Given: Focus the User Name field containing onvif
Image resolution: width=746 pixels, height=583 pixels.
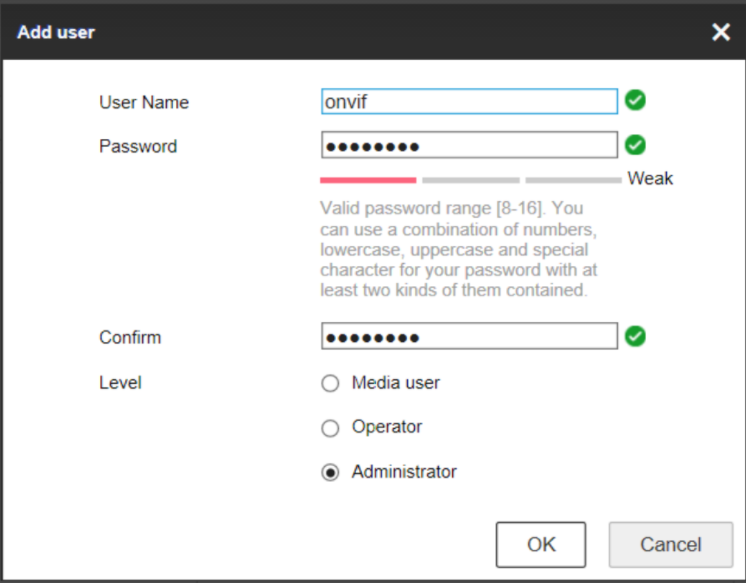Looking at the screenshot, I should pos(468,102).
